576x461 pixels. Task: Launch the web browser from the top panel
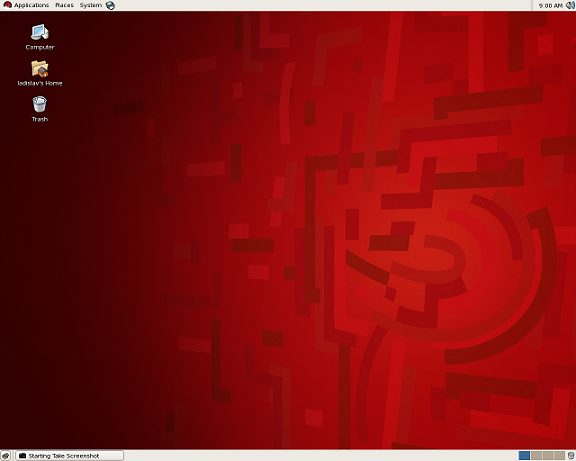pyautogui.click(x=110, y=5)
